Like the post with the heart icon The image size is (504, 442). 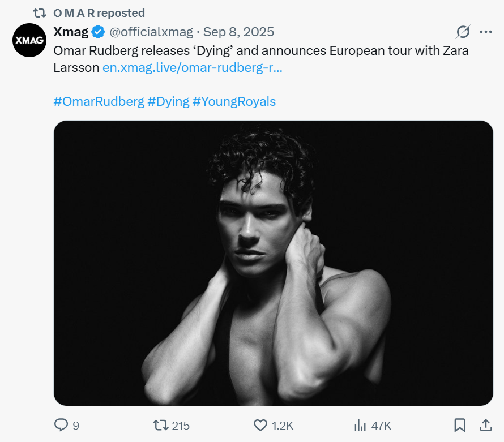[x=260, y=425]
